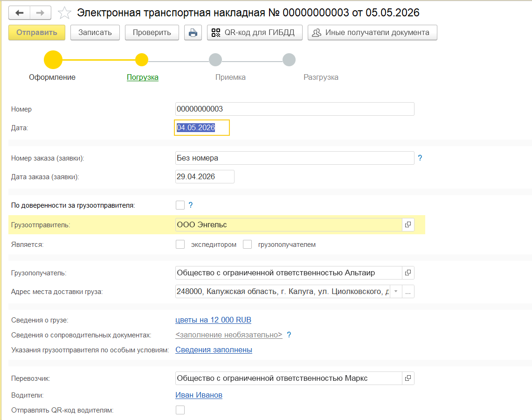Focus the Номер field 00000000003
Viewport: 532px width, 420px height.
click(x=295, y=109)
